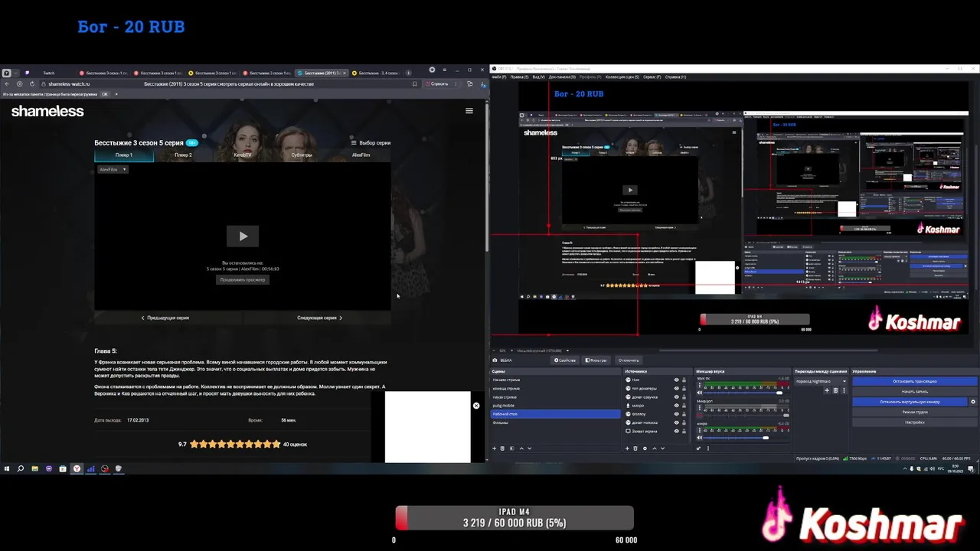Screen dimensions: 980x551
Task: Open source properties with the gear icon in Источники
Action: point(645,448)
